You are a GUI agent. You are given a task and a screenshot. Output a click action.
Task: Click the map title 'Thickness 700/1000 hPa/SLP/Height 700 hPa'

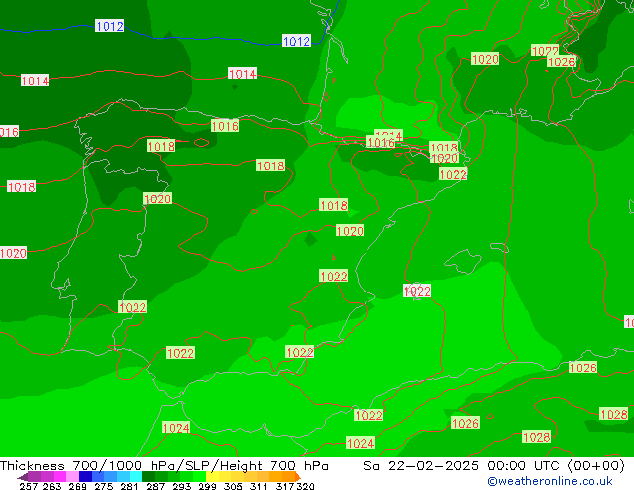point(164,466)
